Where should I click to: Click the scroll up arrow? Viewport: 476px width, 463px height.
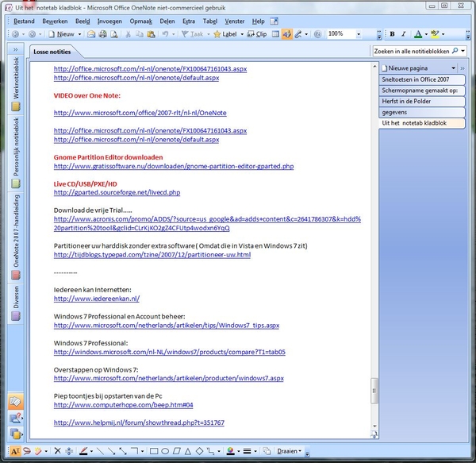(374, 67)
